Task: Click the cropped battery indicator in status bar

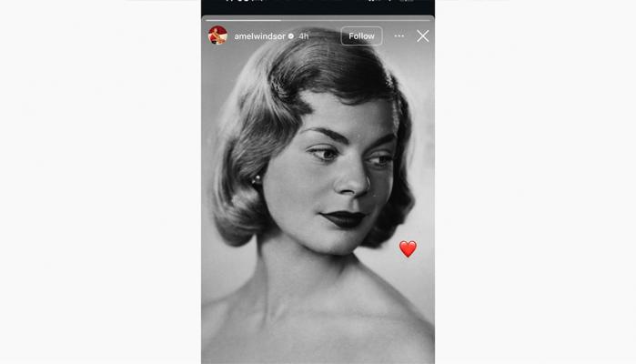Action: pos(406,1)
